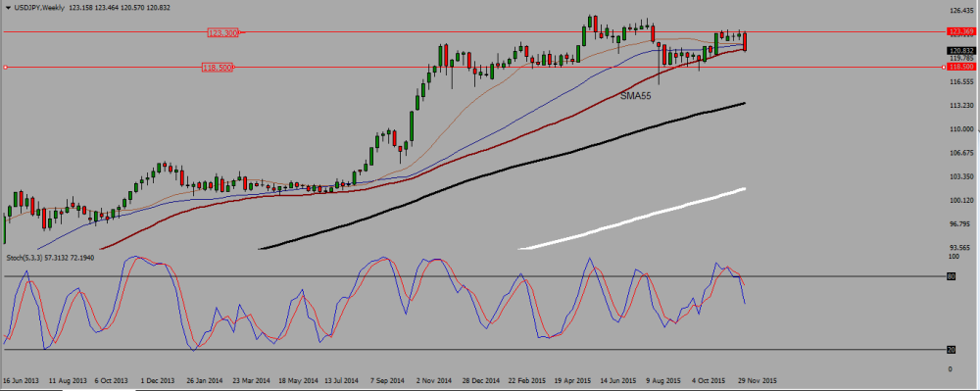This screenshot has width=980, height=391.
Task: Select the SMA55 text annotation
Action: coord(636,96)
